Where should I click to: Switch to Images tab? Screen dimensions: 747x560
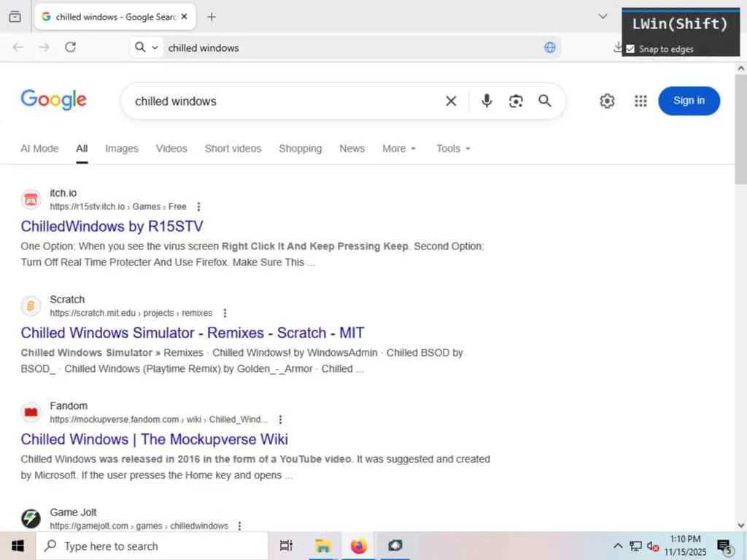[122, 149]
